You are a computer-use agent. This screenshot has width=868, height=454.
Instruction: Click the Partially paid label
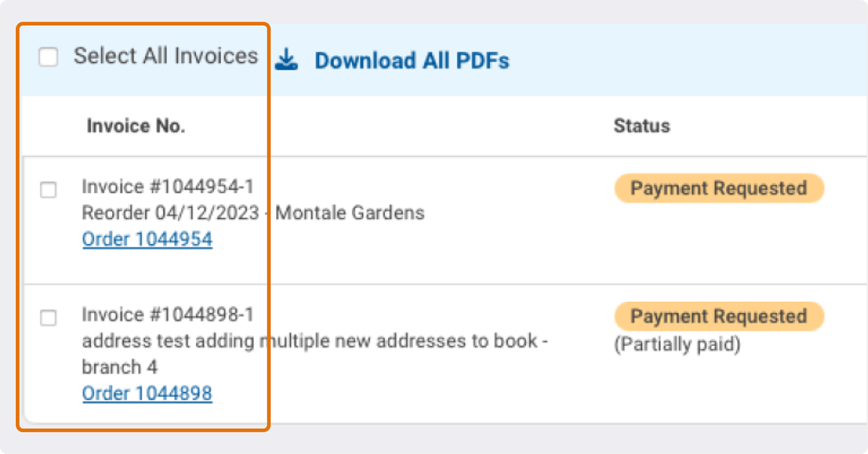[x=677, y=344]
